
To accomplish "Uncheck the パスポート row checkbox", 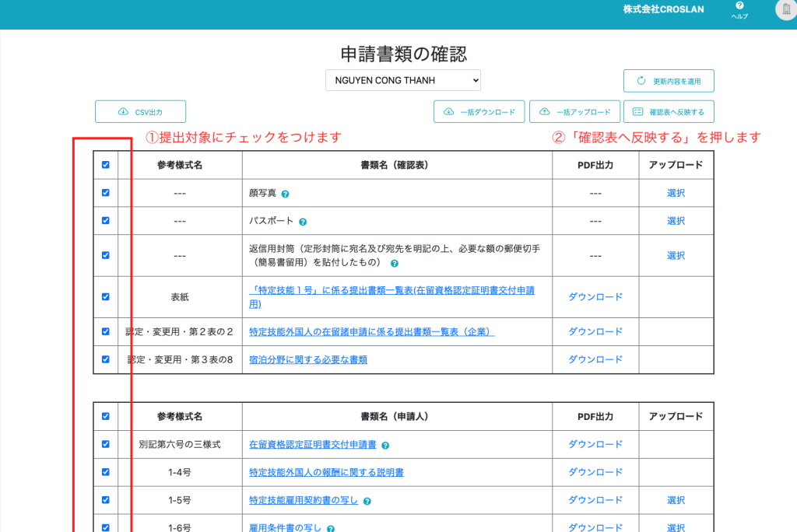I will click(106, 221).
